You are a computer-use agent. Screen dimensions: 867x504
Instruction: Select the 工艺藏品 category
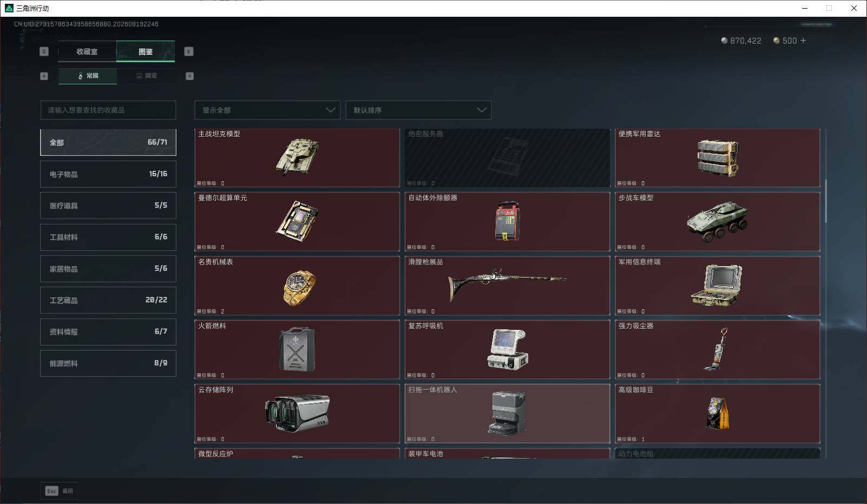pyautogui.click(x=108, y=300)
